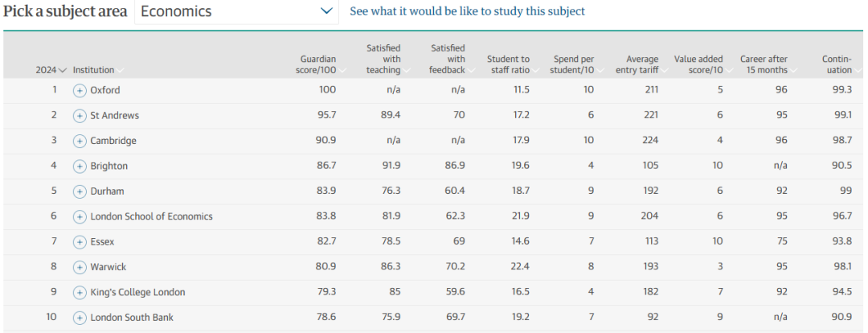Click the plus icon beside Cambridge

pyautogui.click(x=80, y=141)
